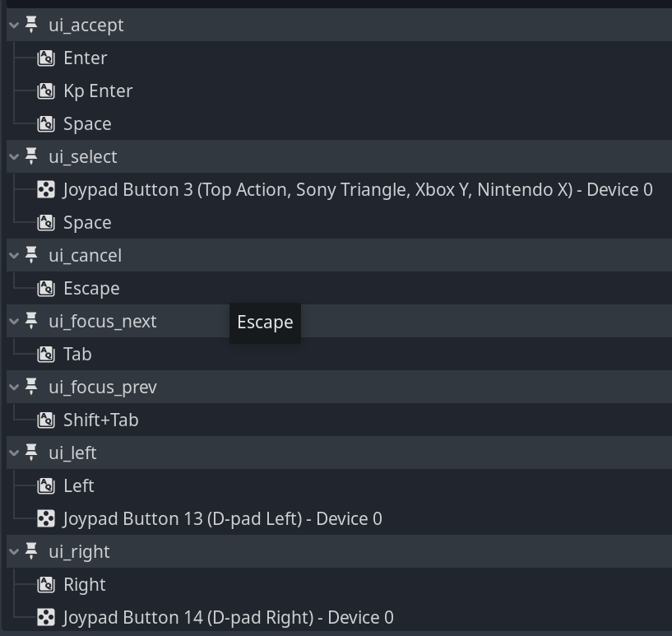Click the keyboard icon beside Kp Enter
The image size is (672, 636).
tap(45, 91)
